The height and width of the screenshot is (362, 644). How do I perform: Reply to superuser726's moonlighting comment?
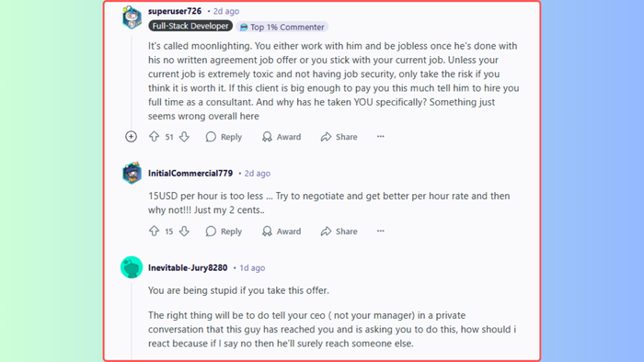(x=224, y=137)
